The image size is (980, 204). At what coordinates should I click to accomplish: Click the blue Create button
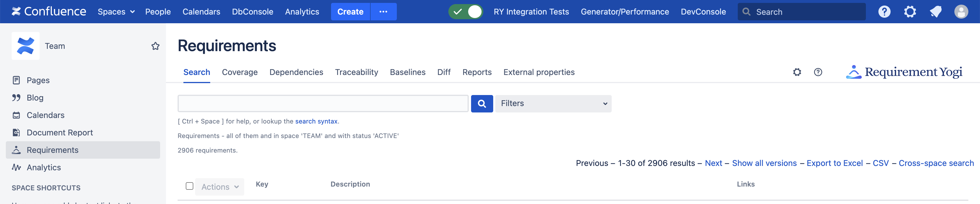pyautogui.click(x=350, y=12)
